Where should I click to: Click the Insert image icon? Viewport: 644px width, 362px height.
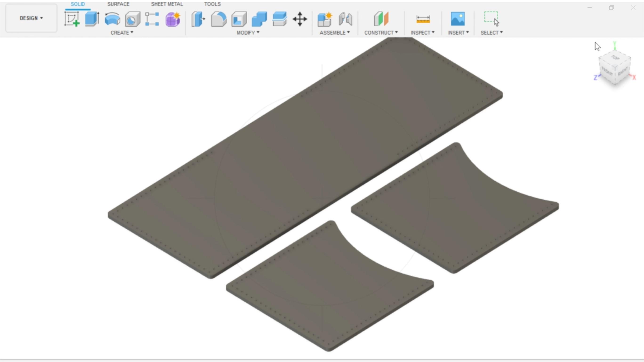458,19
